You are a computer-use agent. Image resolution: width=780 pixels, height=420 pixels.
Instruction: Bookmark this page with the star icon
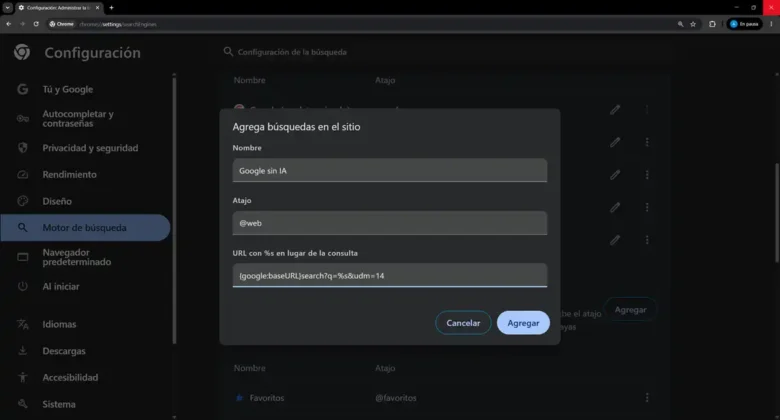click(693, 24)
